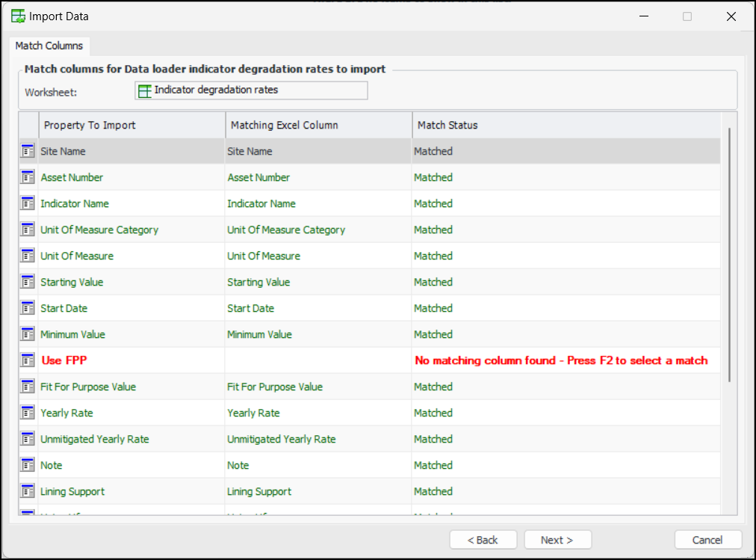
Task: Click the vertical scrollbar of the column list
Action: (729, 254)
